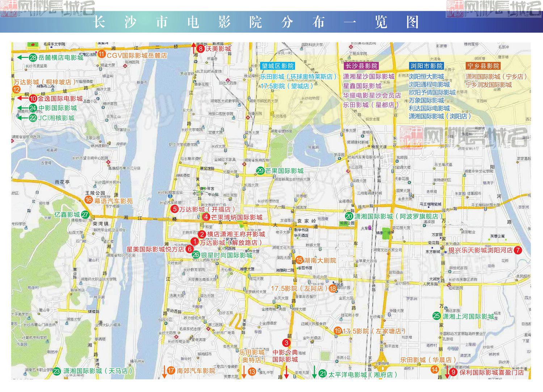Click the 宁乡县影院 header label
543x392 pixels.
coord(483,66)
